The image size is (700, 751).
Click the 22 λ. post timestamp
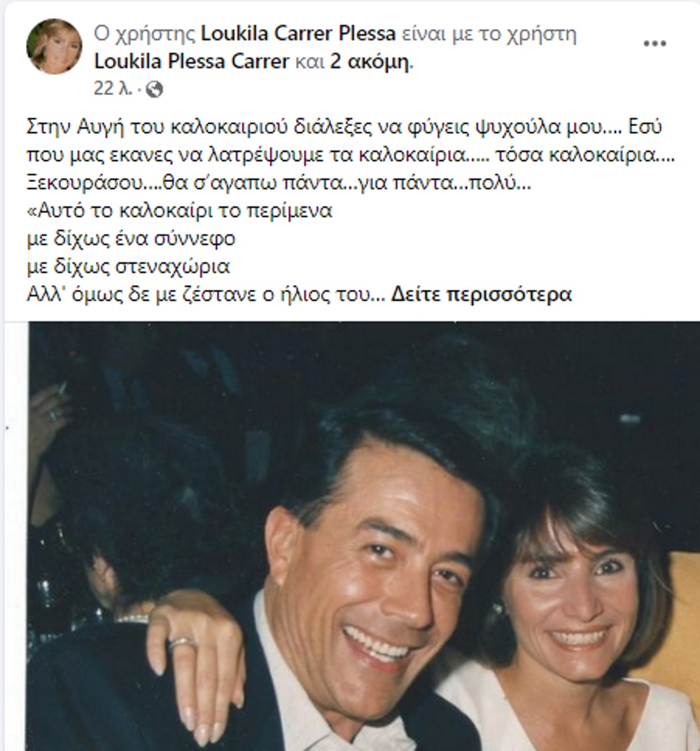tap(113, 89)
